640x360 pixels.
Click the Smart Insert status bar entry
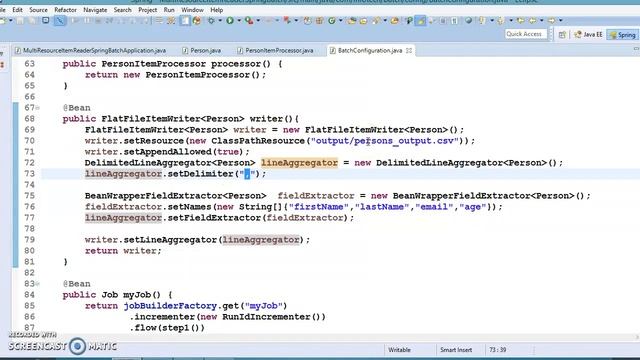456,350
